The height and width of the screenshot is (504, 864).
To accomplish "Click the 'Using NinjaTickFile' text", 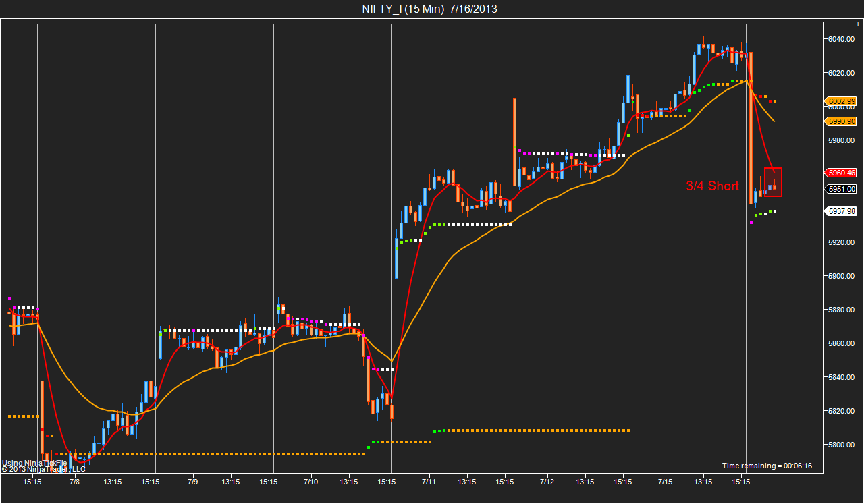I will point(34,463).
